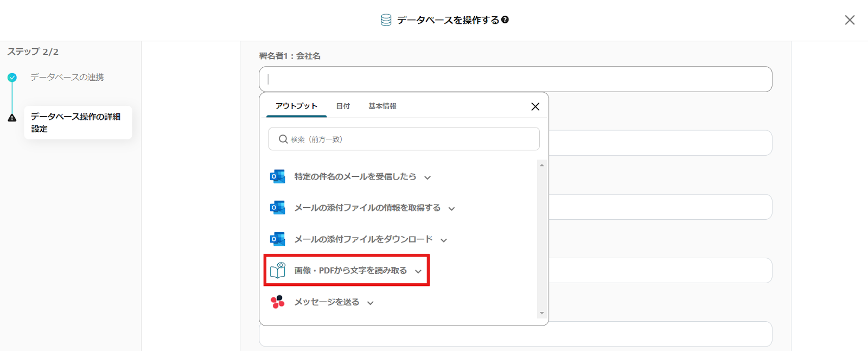
Task: Click Outlook icon for メールの添付ファイルをダウンロード
Action: [x=277, y=239]
